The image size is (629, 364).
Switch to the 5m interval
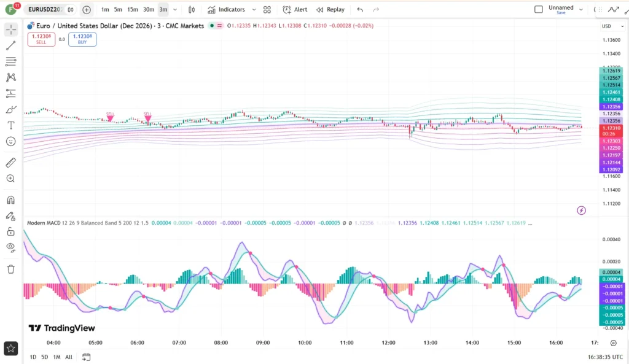pos(118,10)
